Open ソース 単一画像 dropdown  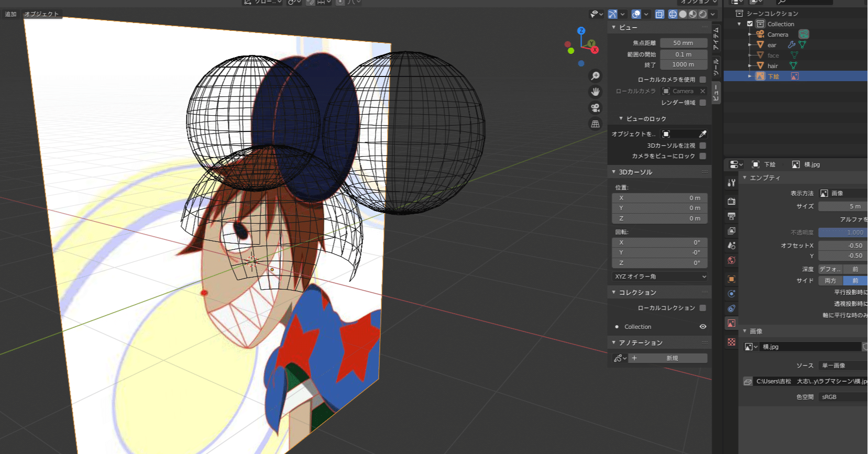tap(843, 366)
